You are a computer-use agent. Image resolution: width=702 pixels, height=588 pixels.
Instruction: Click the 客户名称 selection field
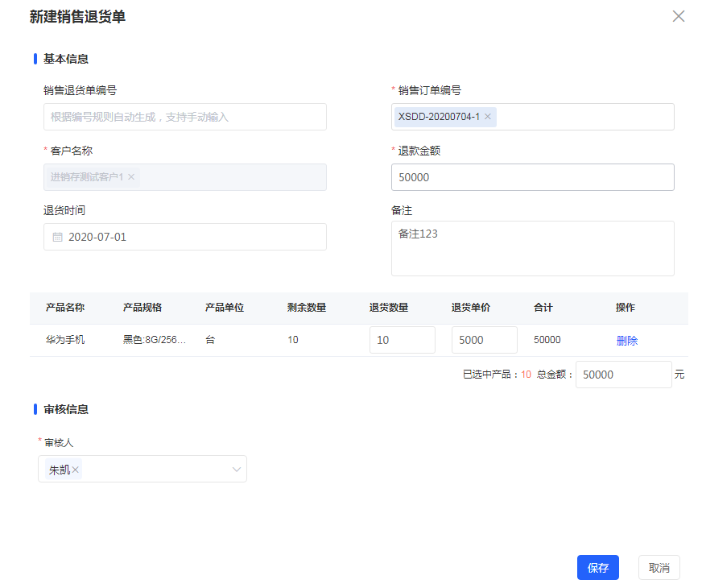(185, 177)
